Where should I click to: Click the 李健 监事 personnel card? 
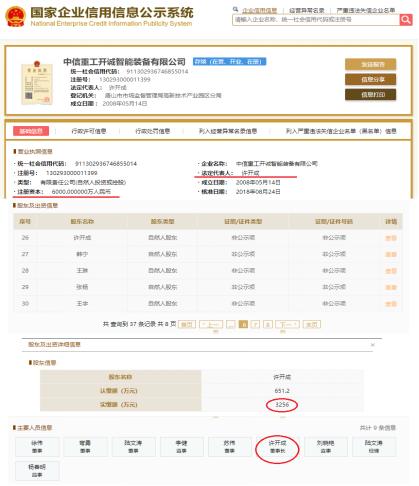181,447
